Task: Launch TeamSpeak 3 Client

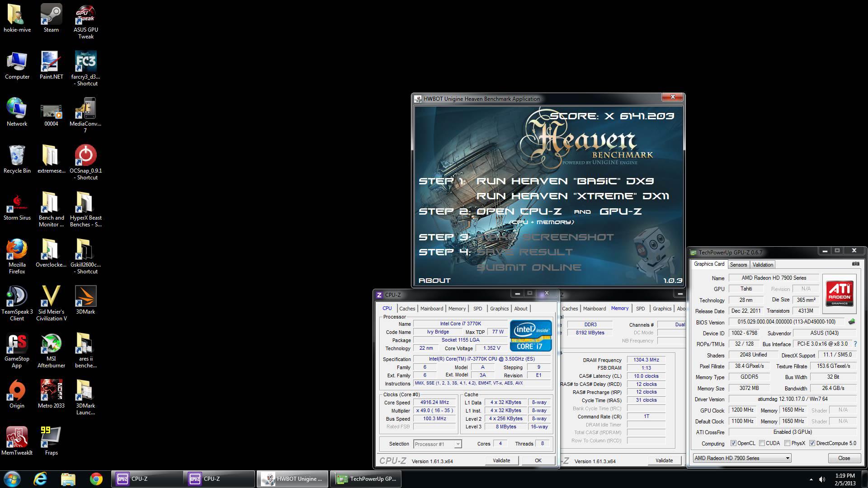Action: [x=17, y=303]
